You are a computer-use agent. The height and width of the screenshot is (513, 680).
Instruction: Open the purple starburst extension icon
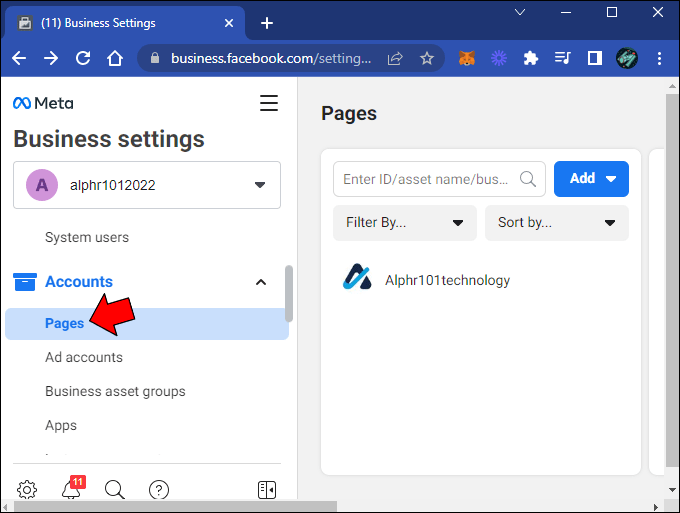click(x=499, y=58)
